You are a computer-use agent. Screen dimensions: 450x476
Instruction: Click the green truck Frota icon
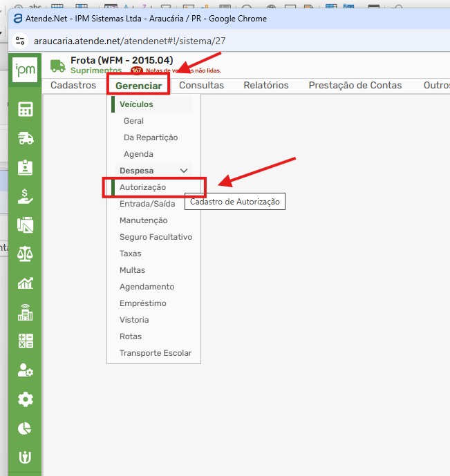[57, 66]
